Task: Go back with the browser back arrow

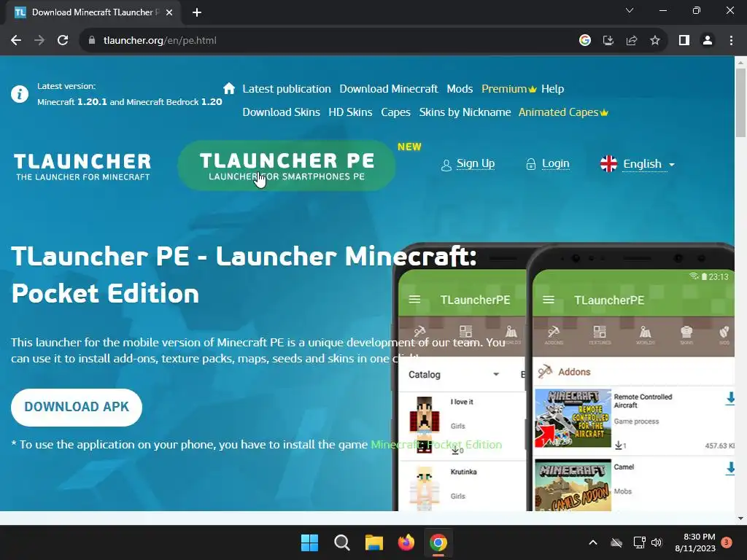Action: click(x=16, y=41)
